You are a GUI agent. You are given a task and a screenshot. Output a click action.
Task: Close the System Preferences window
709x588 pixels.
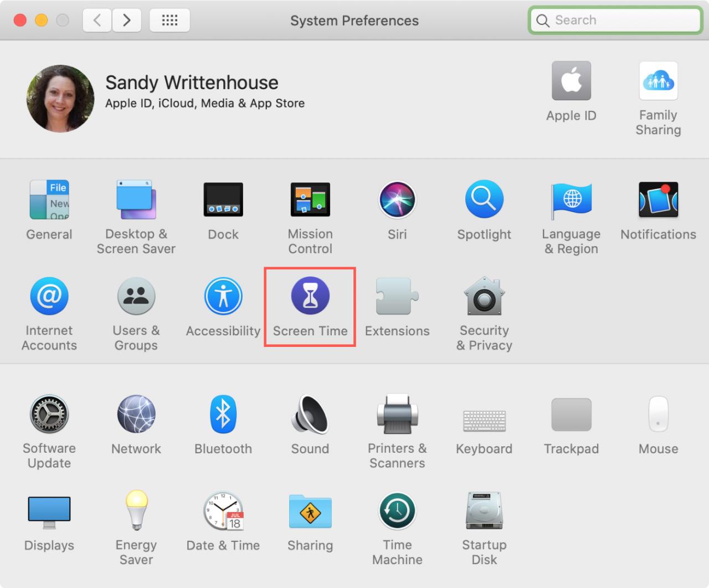coord(20,21)
